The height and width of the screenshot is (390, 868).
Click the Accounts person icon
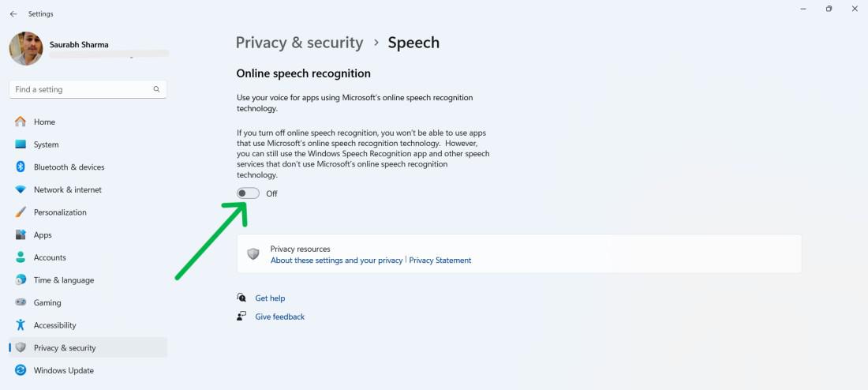tap(21, 257)
